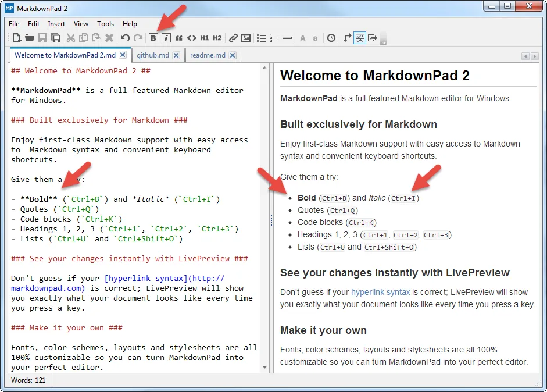Viewport: 547px width, 392px height.
Task: Click the Copy icon in toolbar
Action: click(x=83, y=38)
